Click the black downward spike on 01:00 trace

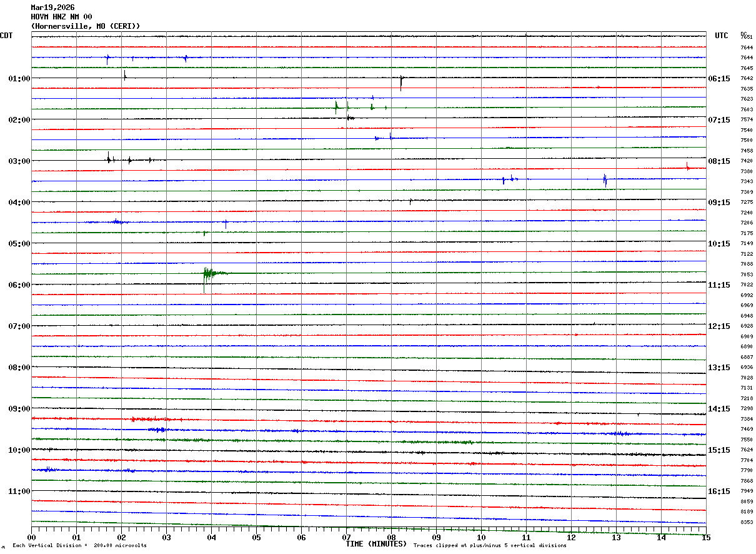(x=401, y=83)
